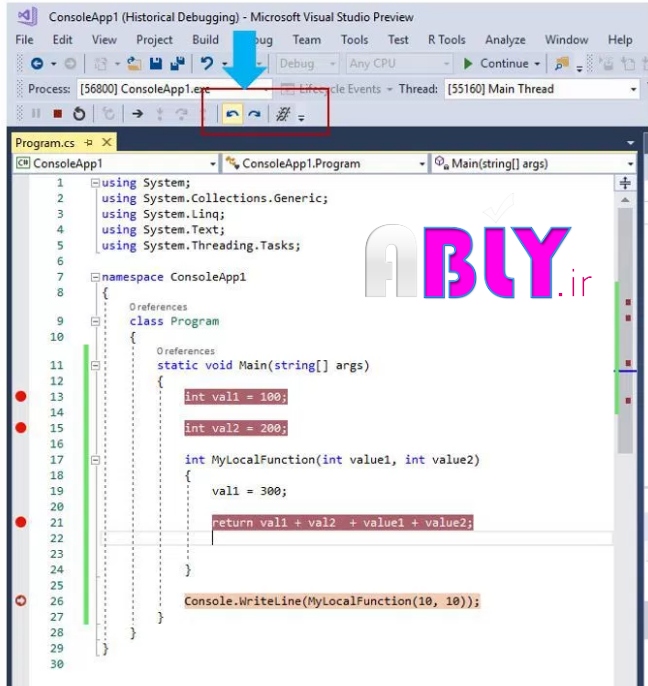Toggle the breakpoint on line 15
Screen dimensions: 648x686
point(21,428)
